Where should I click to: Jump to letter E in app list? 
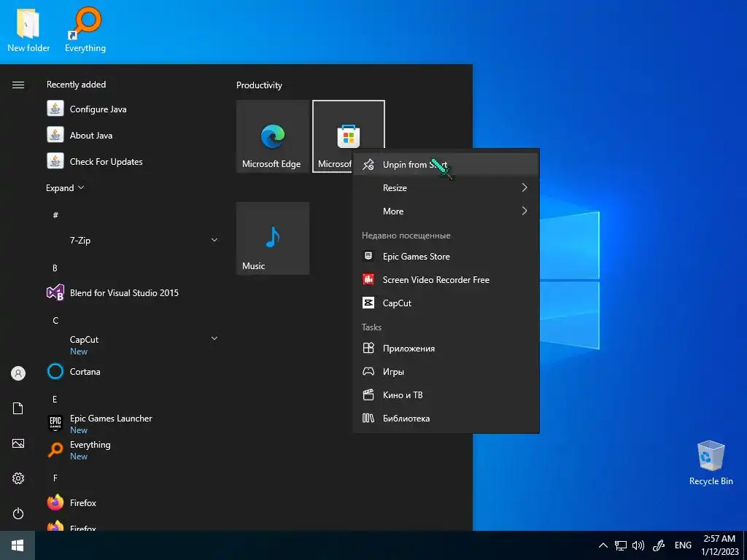tap(55, 400)
